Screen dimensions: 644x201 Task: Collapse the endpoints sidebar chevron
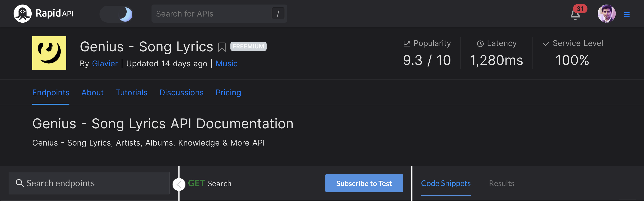pos(179,184)
